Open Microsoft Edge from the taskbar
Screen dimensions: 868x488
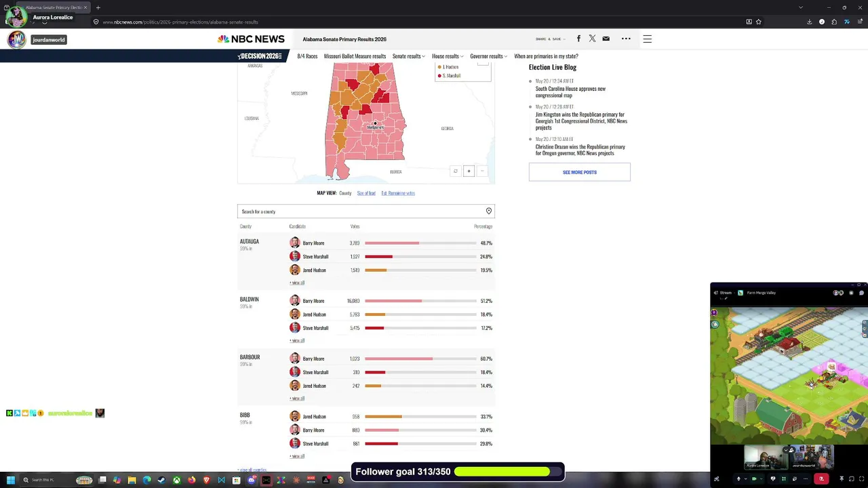(x=146, y=480)
